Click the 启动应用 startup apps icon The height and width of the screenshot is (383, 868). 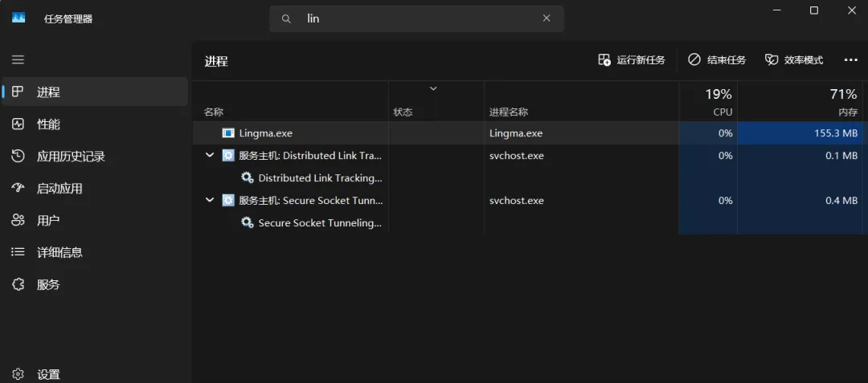(18, 188)
